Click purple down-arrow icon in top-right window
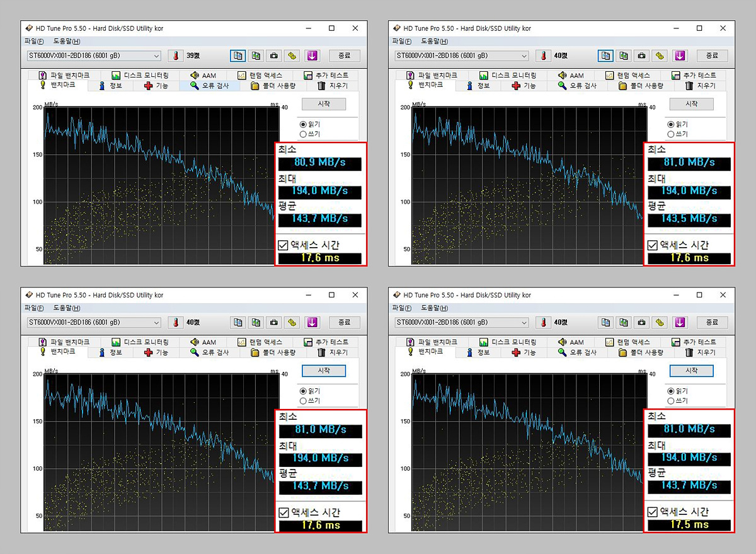This screenshot has height=554, width=756. tap(680, 55)
